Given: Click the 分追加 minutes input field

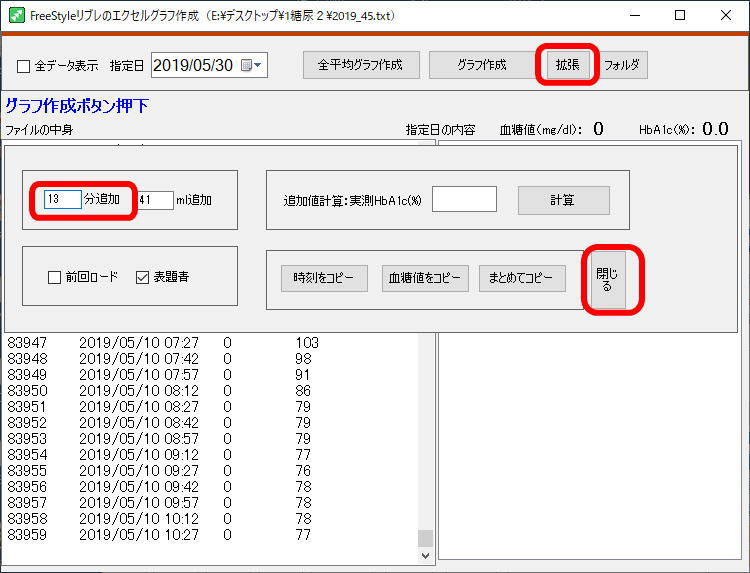Looking at the screenshot, I should tap(62, 200).
